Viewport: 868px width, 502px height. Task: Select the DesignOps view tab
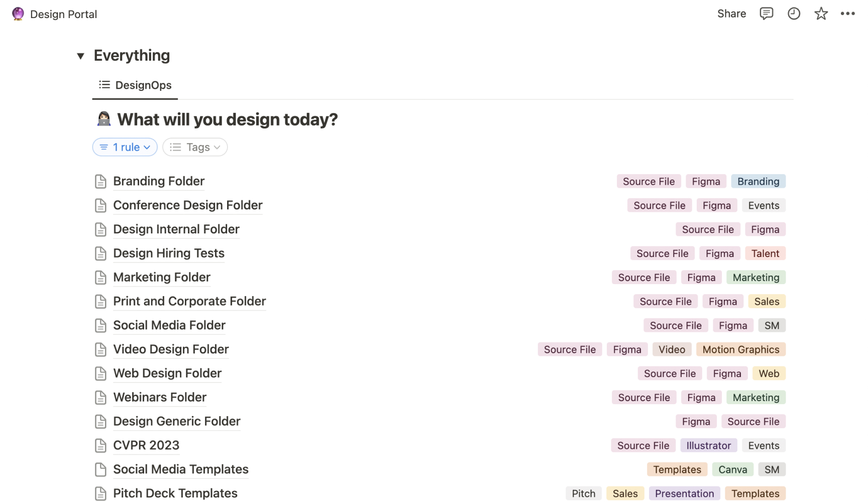[x=135, y=85]
